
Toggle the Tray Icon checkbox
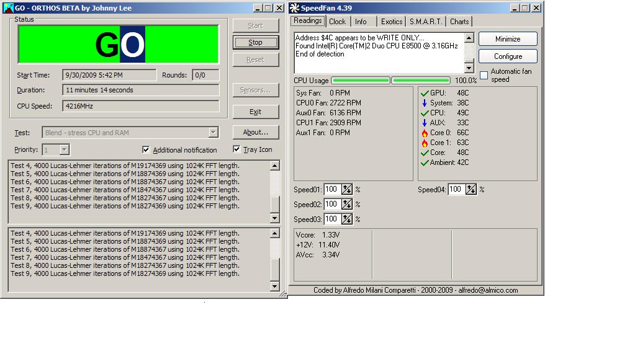[236, 149]
